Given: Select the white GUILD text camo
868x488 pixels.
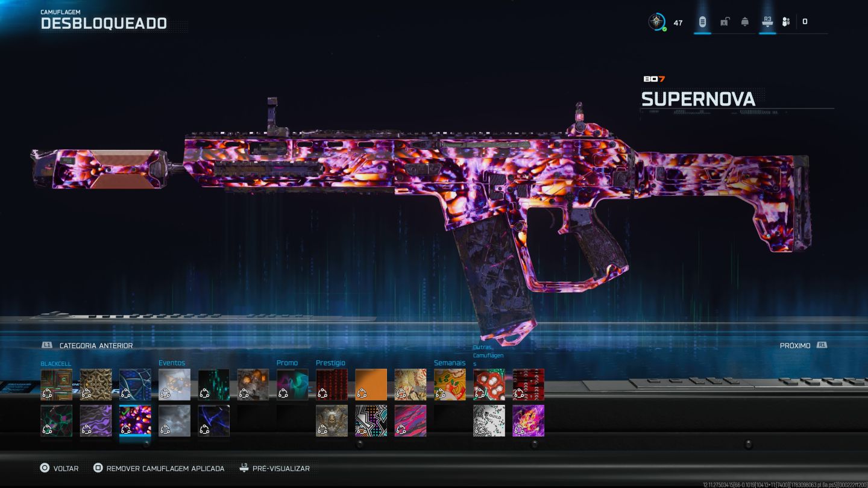Looking at the screenshot, I should pyautogui.click(x=489, y=421).
